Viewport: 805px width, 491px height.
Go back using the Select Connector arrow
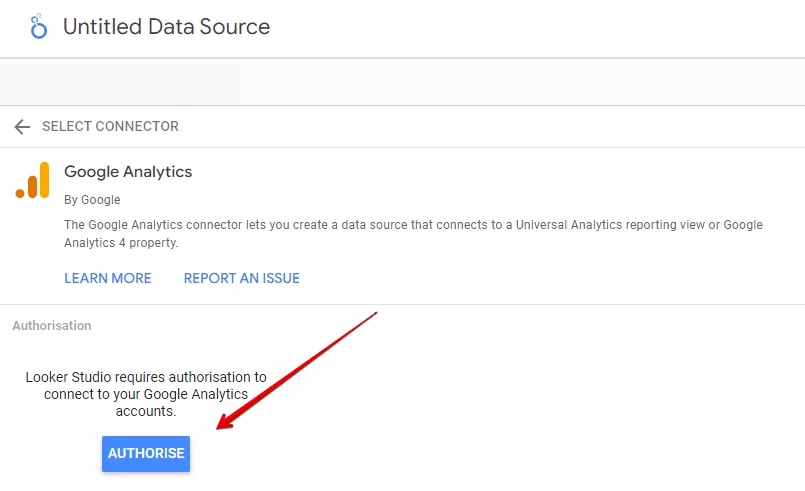[x=22, y=126]
